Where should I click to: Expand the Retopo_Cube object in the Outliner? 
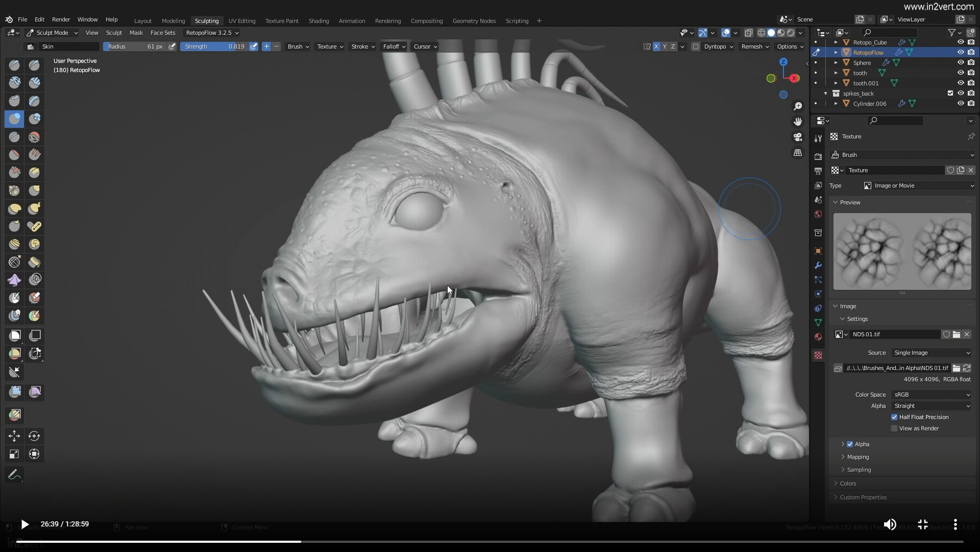[836, 42]
